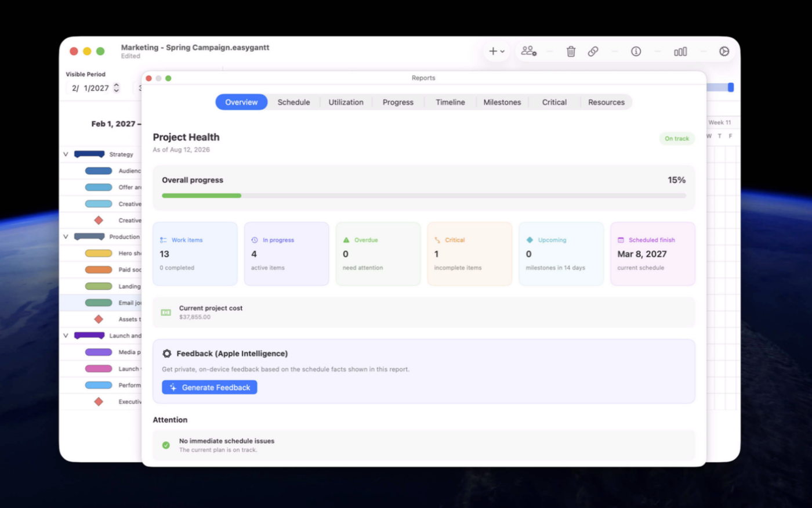This screenshot has width=812, height=508.
Task: Select the Audience task bar
Action: pyautogui.click(x=99, y=171)
